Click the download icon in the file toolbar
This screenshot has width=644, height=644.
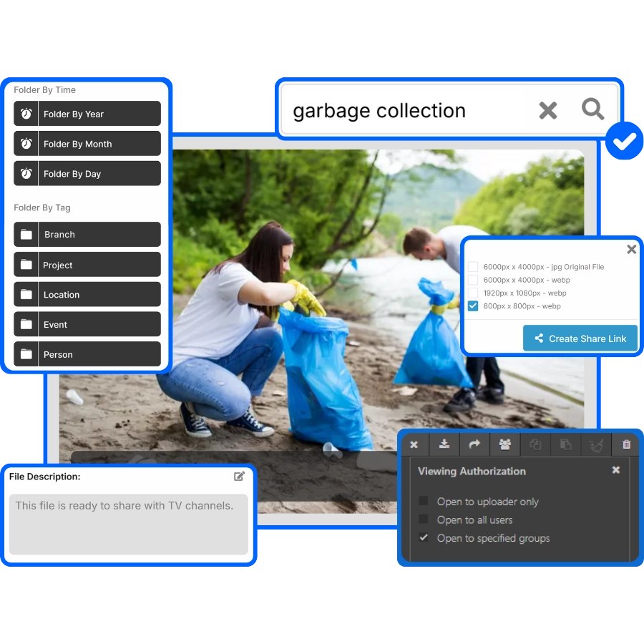coord(444,444)
